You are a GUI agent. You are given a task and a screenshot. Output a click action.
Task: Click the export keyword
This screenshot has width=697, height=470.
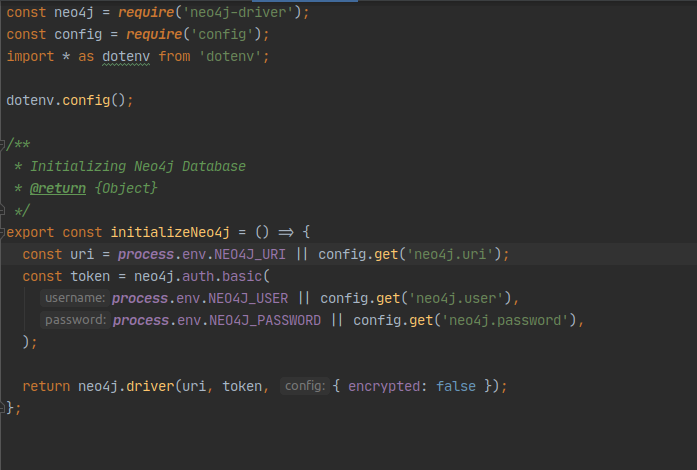click(x=30, y=232)
